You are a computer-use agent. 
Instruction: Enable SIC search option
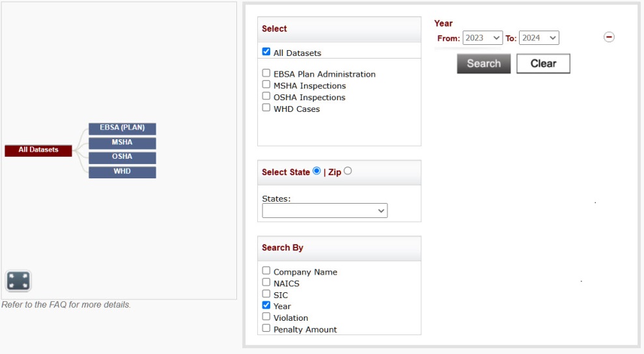tap(266, 293)
